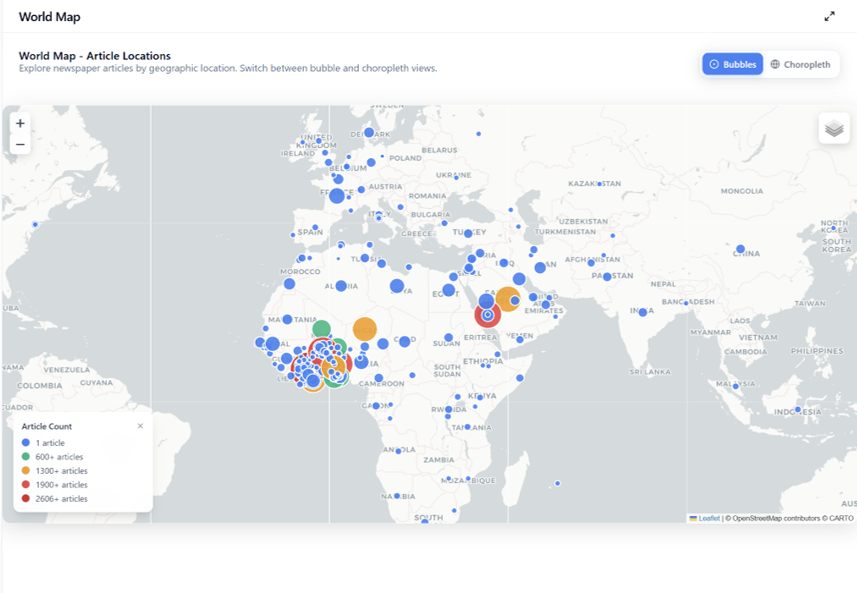The width and height of the screenshot is (857, 593).
Task: Zoom out of the map
Action: (x=20, y=144)
